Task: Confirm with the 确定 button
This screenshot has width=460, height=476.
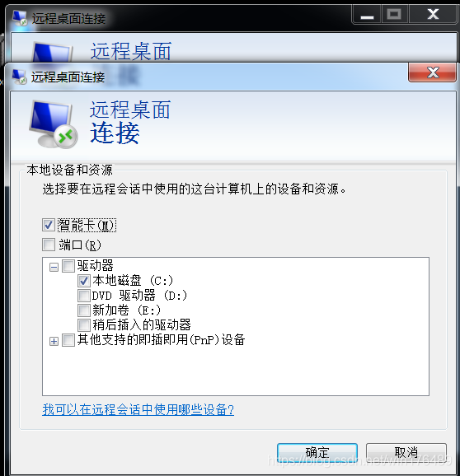Action: (317, 453)
